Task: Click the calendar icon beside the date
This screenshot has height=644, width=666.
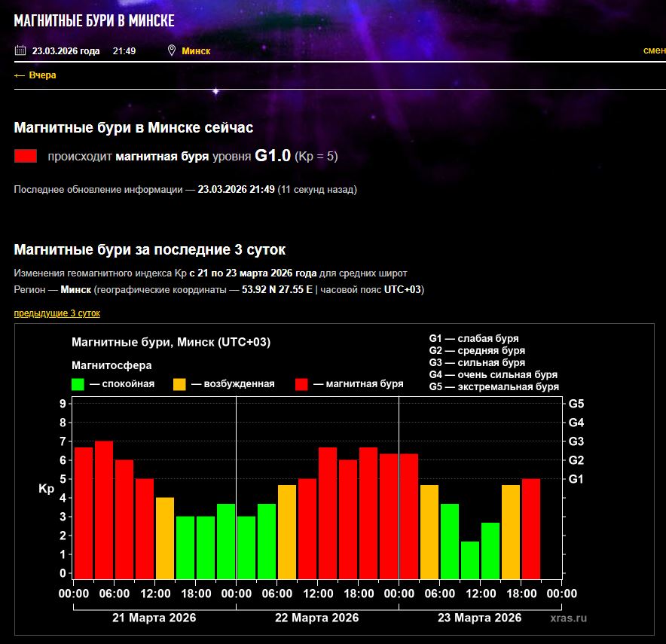Action: (x=20, y=51)
